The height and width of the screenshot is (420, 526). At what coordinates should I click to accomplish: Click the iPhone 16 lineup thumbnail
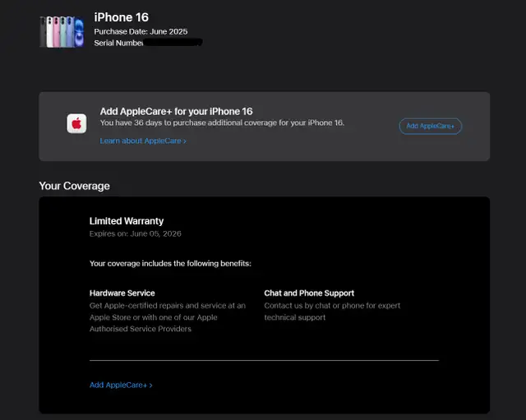62,32
